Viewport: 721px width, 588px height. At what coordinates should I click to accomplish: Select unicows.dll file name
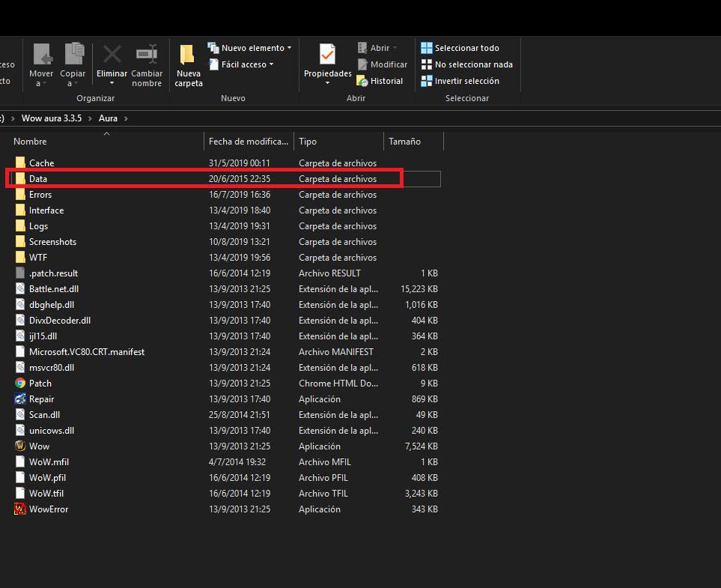[x=52, y=431]
